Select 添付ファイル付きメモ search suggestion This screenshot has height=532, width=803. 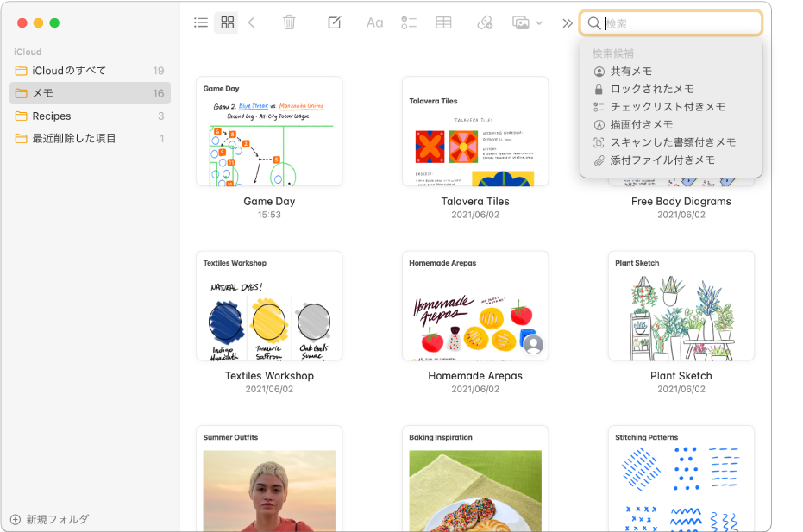tap(662, 160)
